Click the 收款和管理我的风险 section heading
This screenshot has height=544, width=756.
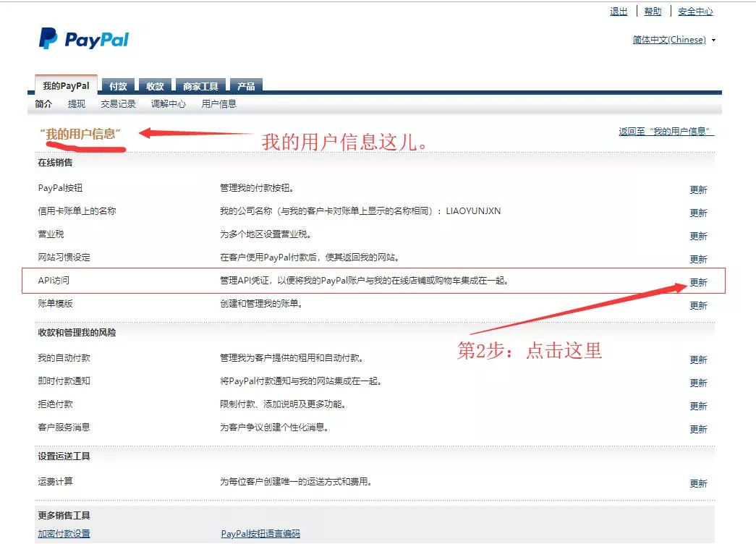pos(77,333)
